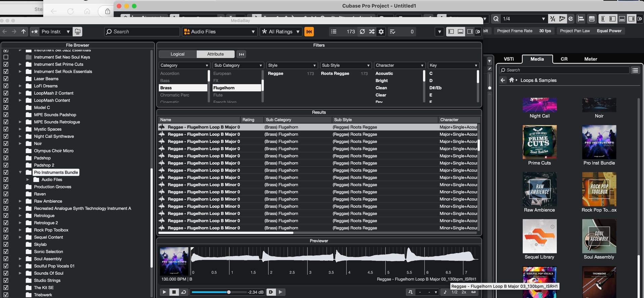Viewport: 644px width, 298px height.
Task: Expand the Retrologue 2 folder
Action: (x=20, y=223)
